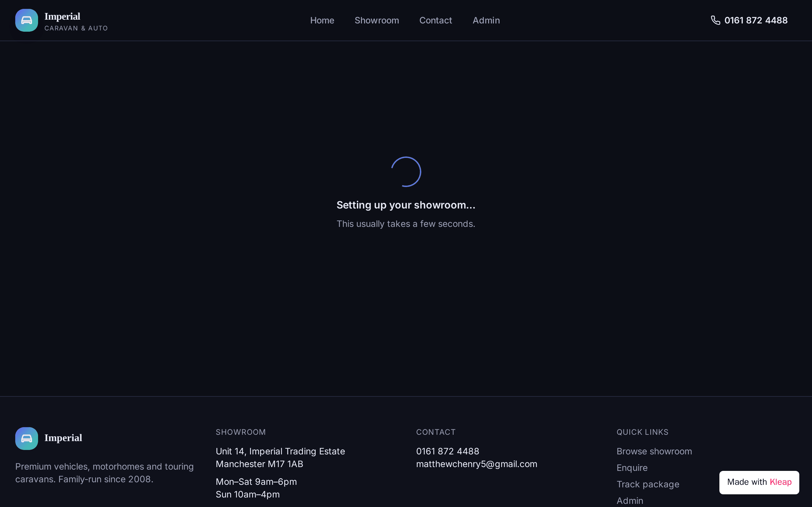Viewport: 812px width, 507px height.
Task: Call 0161 872 4488 from header
Action: coord(756,20)
